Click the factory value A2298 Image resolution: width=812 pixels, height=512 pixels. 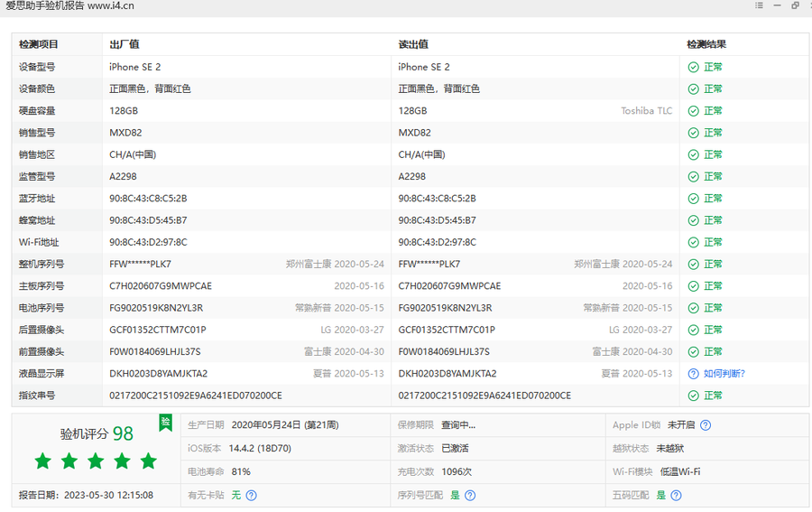coord(123,177)
